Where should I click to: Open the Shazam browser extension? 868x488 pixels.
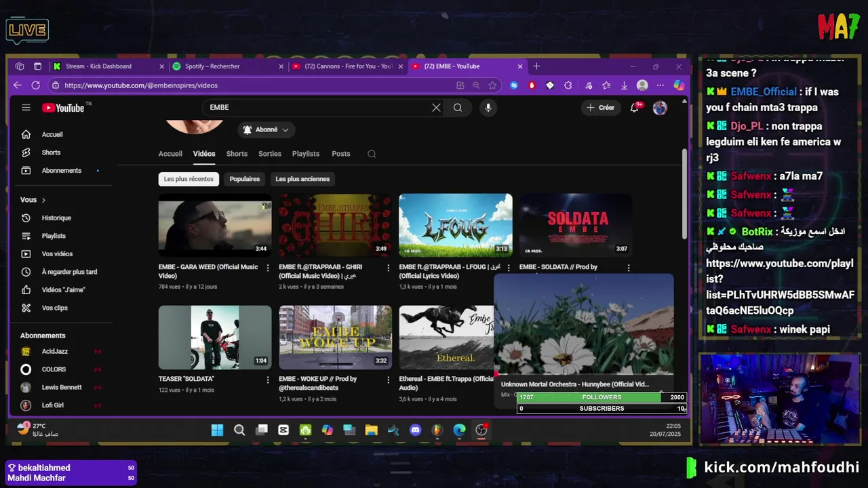click(514, 85)
